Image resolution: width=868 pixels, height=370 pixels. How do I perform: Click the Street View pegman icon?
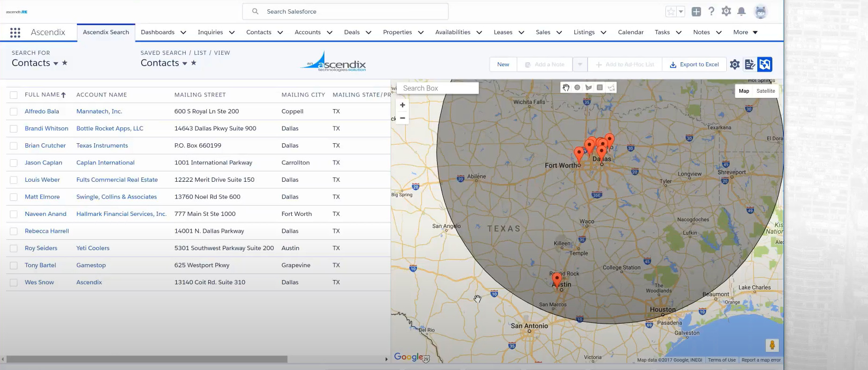772,346
